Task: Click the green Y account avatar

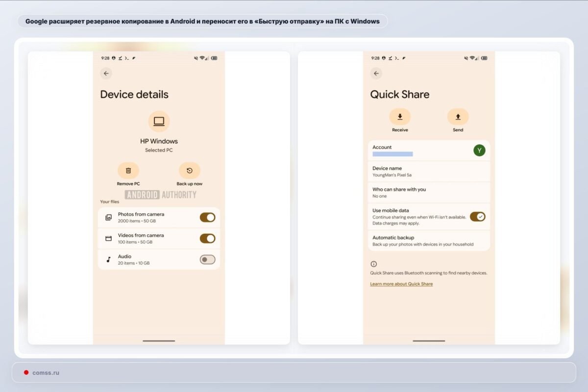Action: (x=479, y=150)
